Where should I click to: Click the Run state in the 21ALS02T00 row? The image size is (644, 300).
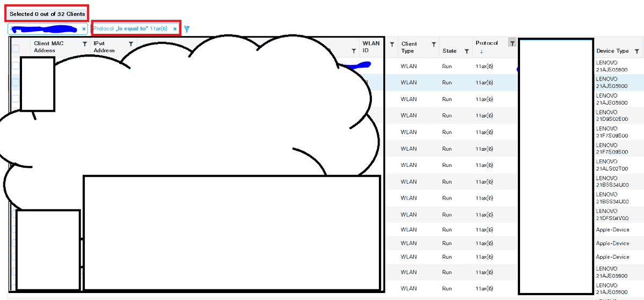click(447, 165)
